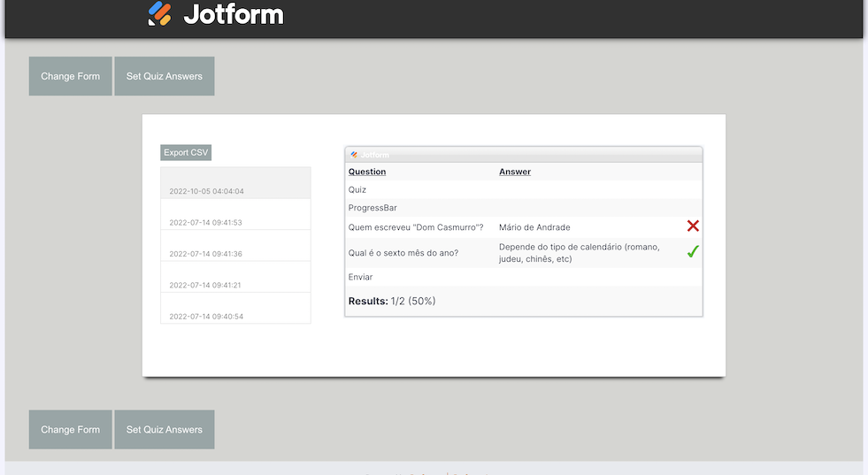Open Set Quiz Answers button at top
The image size is (868, 475).
[165, 76]
